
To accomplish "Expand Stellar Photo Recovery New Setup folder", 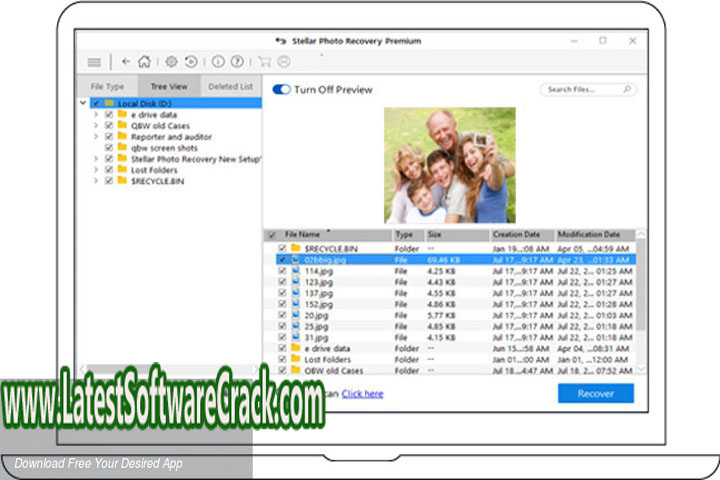I will [x=96, y=158].
